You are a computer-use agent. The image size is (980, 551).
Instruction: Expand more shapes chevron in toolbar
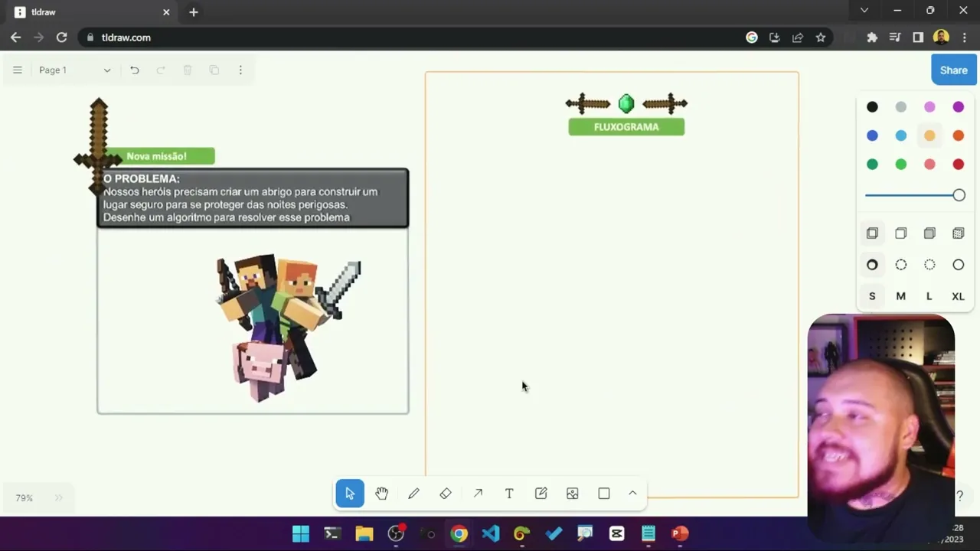[x=632, y=494]
